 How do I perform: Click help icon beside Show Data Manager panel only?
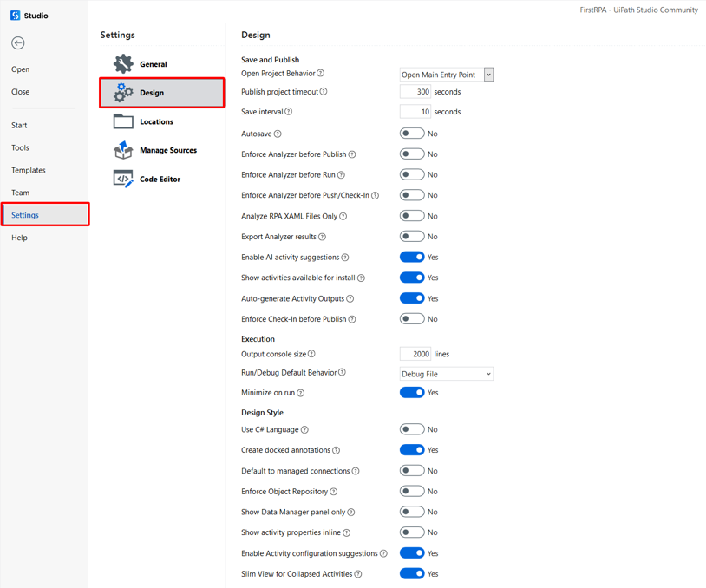(351, 512)
